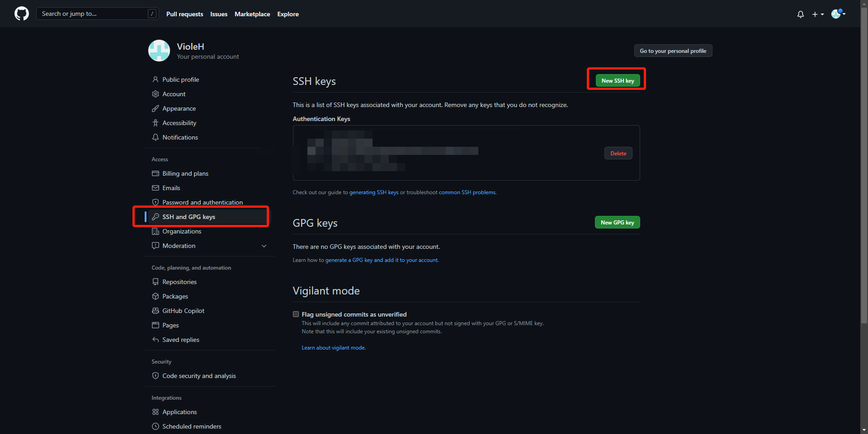Viewport: 868px width, 434px height.
Task: Click the Account gear icon
Action: 156,94
